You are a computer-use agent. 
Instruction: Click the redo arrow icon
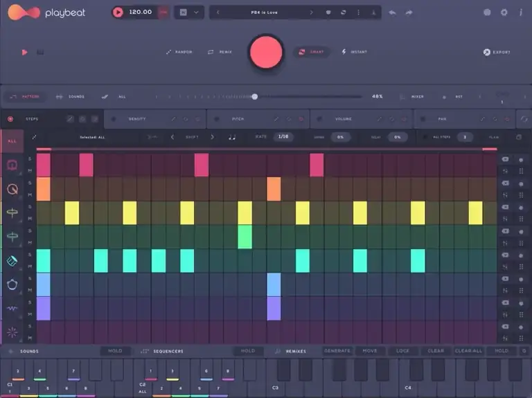point(409,12)
